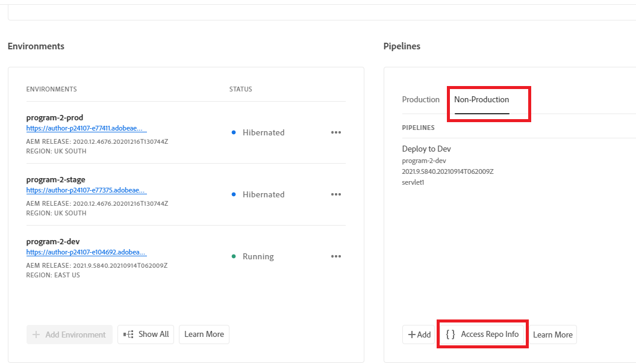Click the plus icon beside Add
Image resolution: width=636 pixels, height=364 pixels.
(411, 335)
